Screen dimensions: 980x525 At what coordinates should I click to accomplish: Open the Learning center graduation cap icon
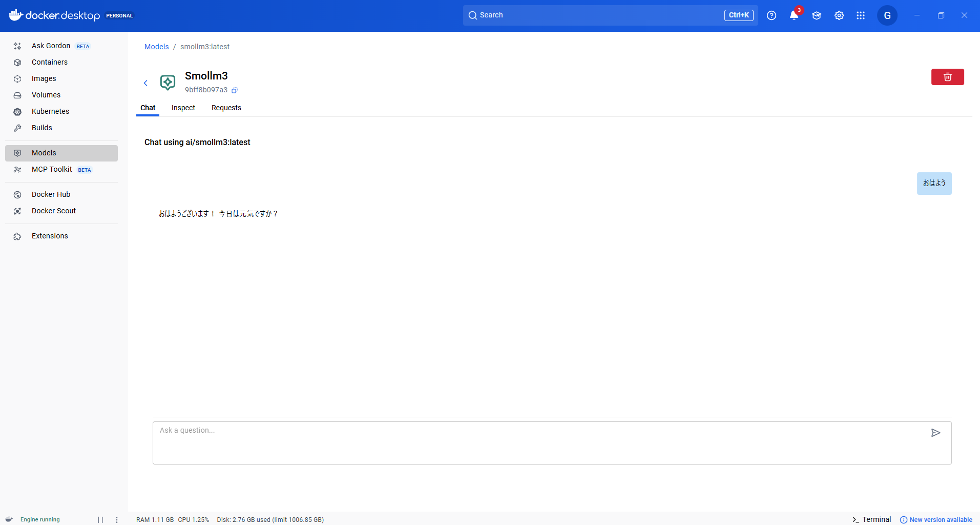[x=817, y=15]
